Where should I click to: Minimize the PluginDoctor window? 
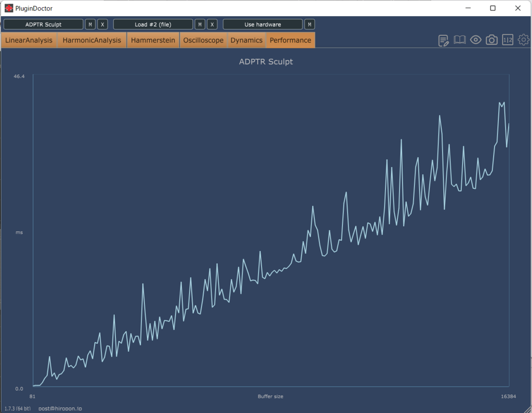point(468,8)
